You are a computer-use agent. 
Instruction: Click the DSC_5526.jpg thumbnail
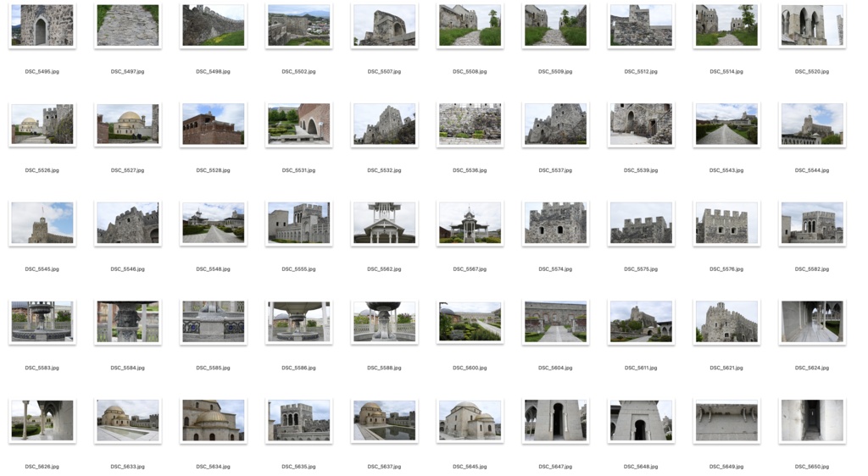click(42, 125)
